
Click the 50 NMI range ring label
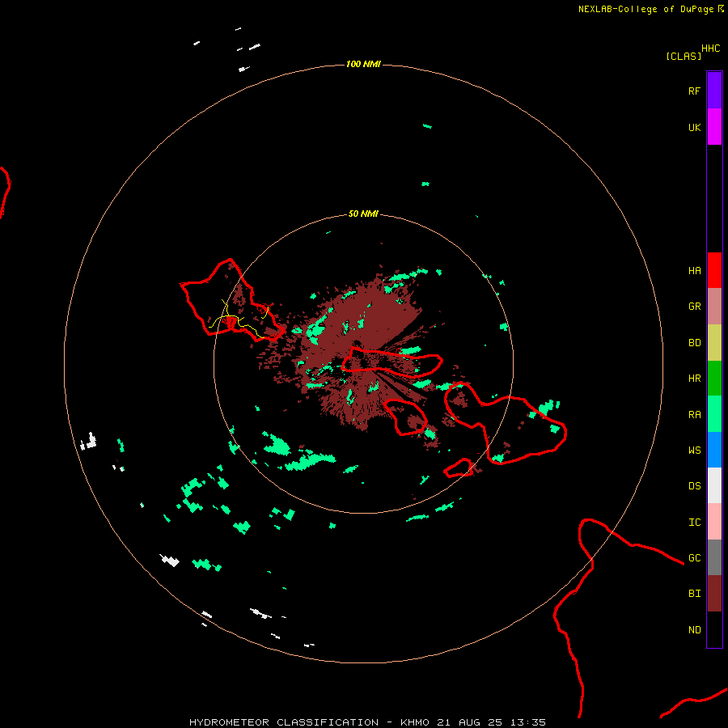click(363, 214)
